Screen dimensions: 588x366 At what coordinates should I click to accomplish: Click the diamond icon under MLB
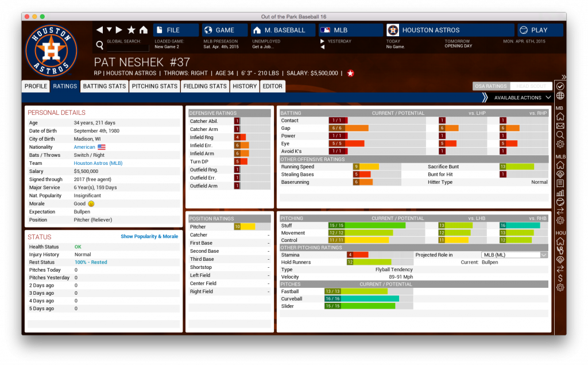pos(560,174)
